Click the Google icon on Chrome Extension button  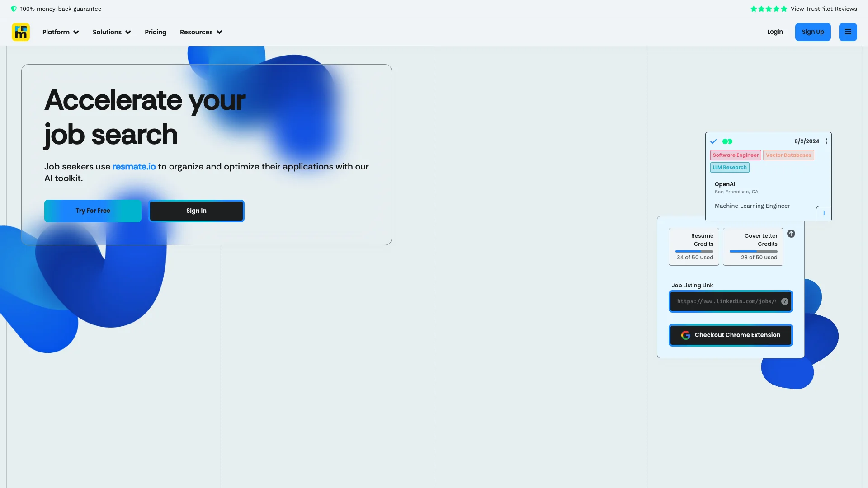click(685, 335)
